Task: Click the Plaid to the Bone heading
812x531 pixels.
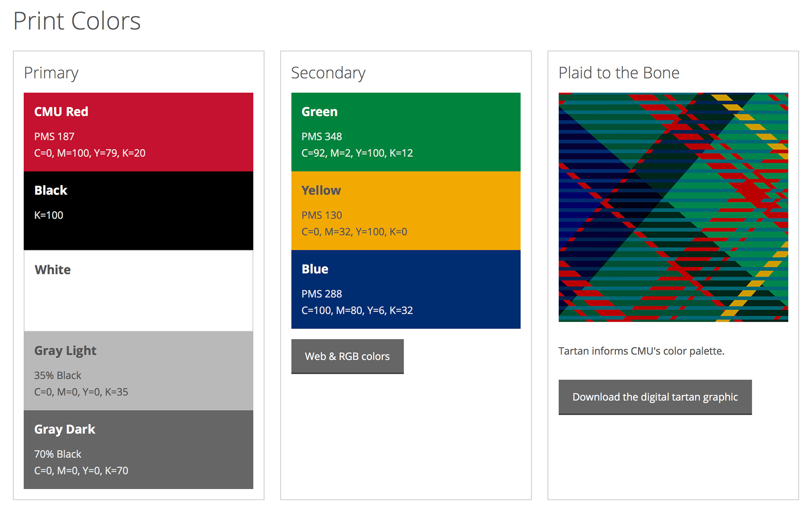Action: (x=619, y=73)
